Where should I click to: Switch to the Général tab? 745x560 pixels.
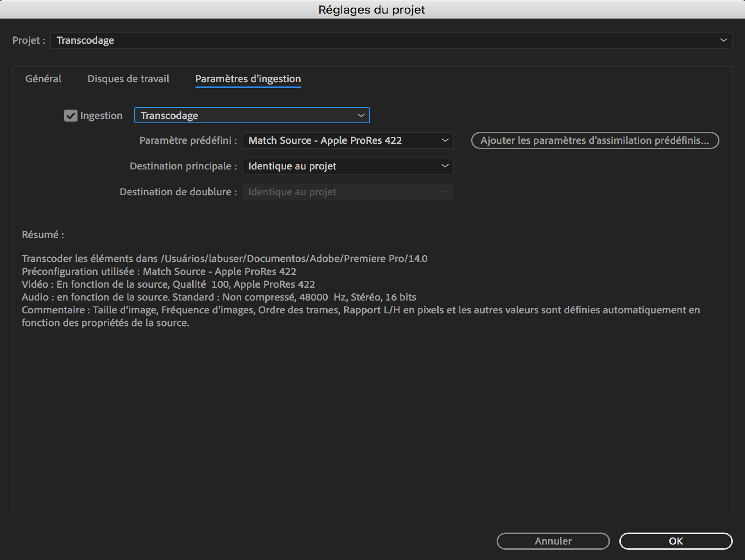[43, 79]
